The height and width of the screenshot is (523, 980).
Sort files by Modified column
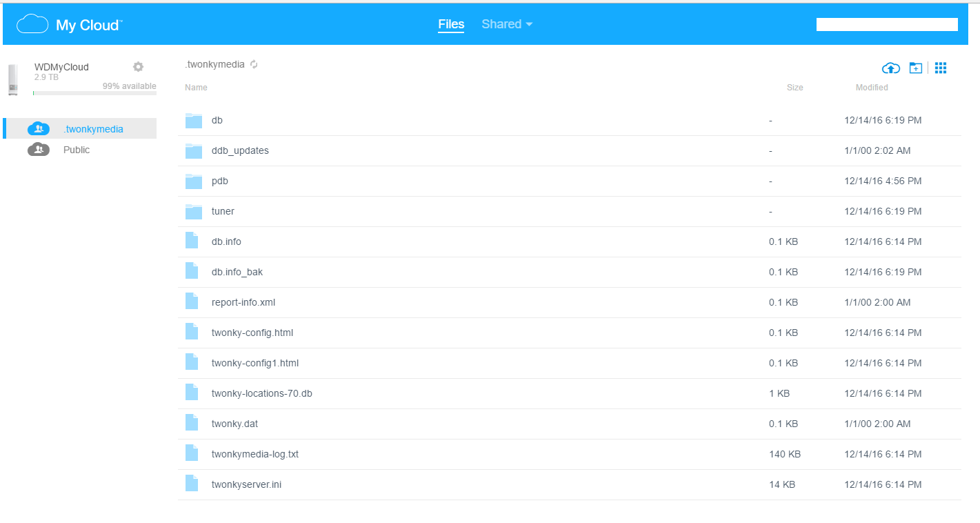[x=872, y=88]
